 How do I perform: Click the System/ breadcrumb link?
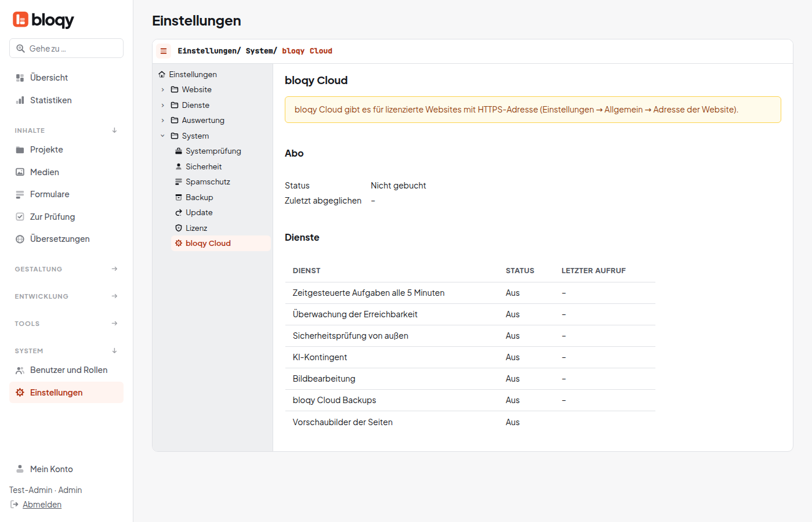point(261,51)
